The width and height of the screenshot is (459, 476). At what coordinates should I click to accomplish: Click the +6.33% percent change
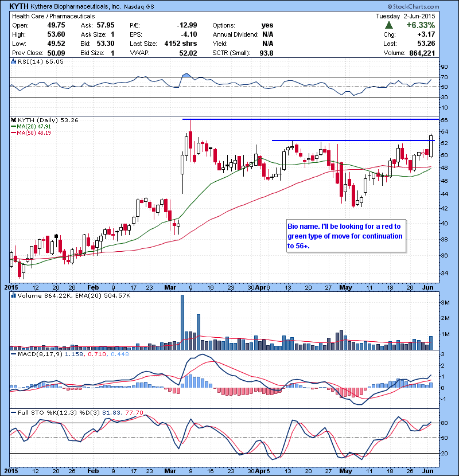click(x=421, y=25)
